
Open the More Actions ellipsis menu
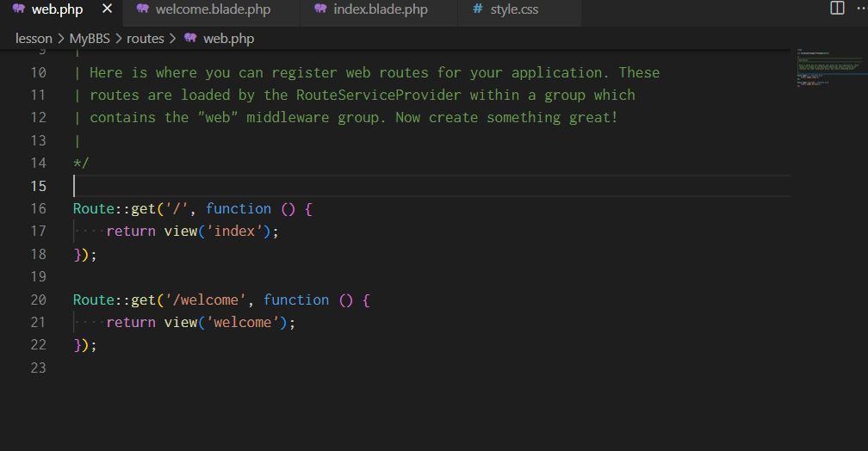coord(861,9)
